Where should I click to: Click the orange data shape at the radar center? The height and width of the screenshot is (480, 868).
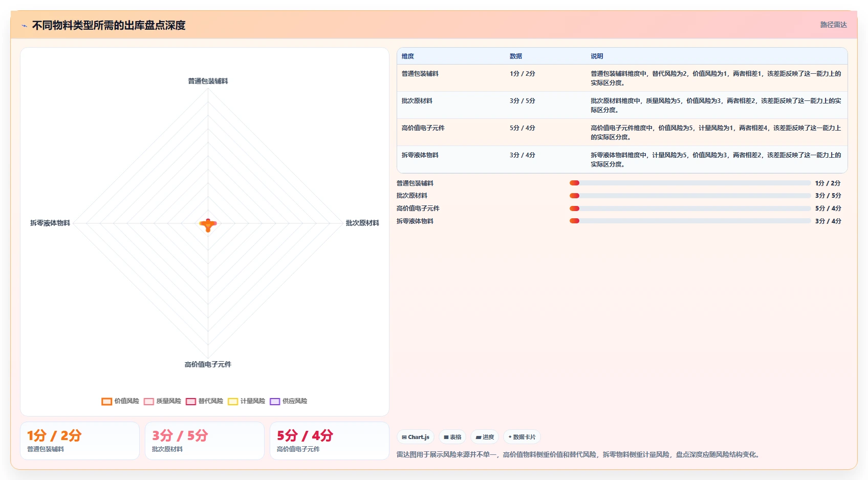[x=208, y=224]
